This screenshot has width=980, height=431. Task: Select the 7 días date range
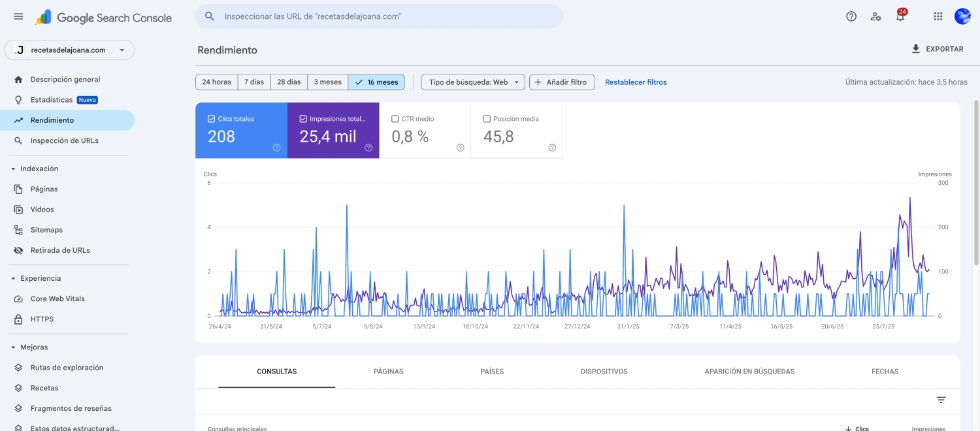(254, 82)
